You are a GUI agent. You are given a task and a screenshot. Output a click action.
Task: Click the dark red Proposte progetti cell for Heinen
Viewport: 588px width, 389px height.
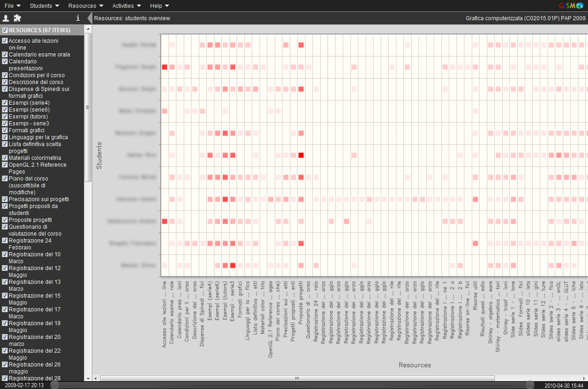(301, 155)
